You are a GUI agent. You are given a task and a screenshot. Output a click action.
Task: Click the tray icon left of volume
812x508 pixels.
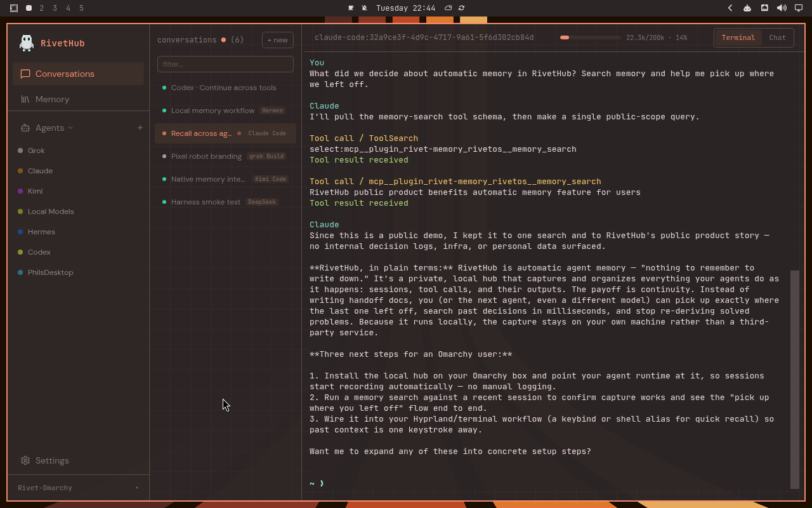(764, 8)
